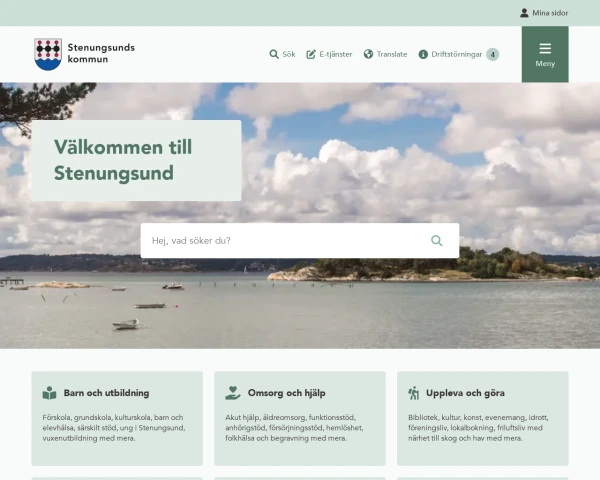Submit search with the magnifier icon in search box
The height and width of the screenshot is (480, 600).
pyautogui.click(x=437, y=240)
